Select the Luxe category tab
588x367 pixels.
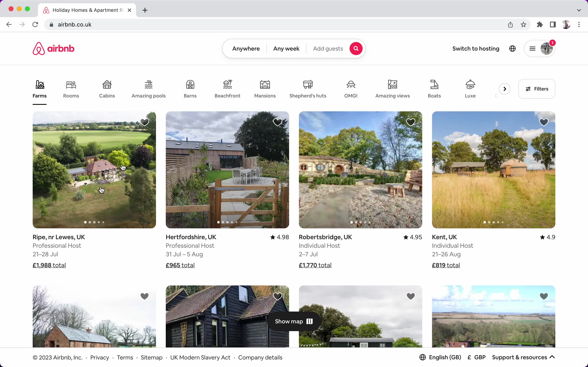click(x=470, y=89)
